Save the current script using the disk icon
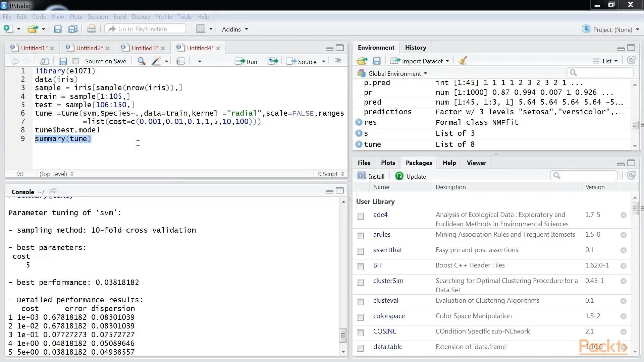This screenshot has width=644, height=362. pyautogui.click(x=63, y=61)
